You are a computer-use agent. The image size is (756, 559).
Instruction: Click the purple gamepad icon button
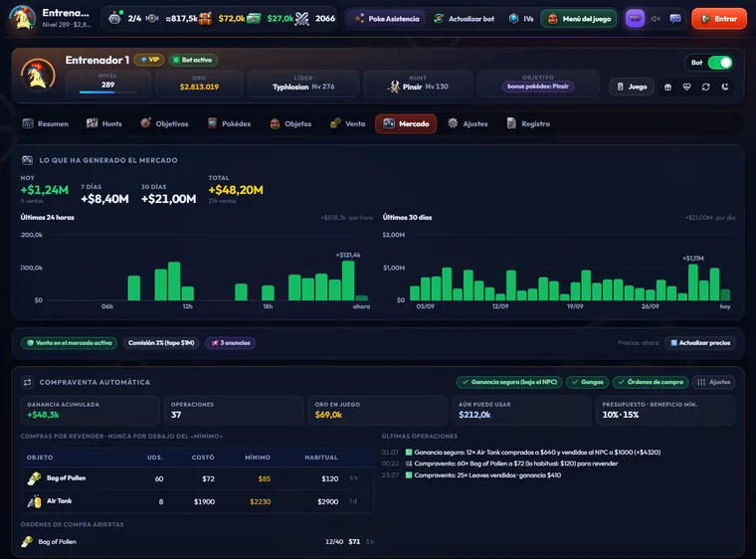pos(635,18)
